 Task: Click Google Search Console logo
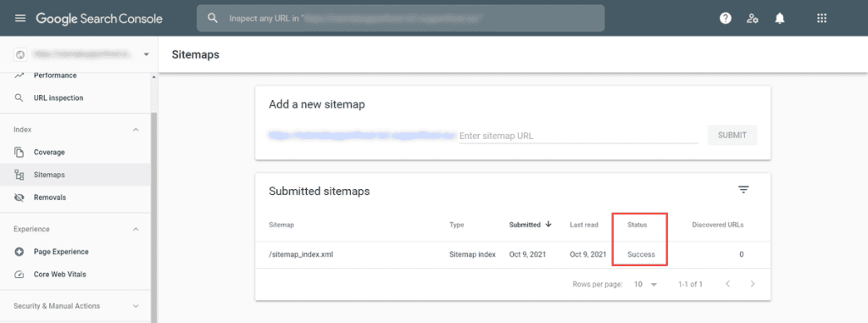99,19
